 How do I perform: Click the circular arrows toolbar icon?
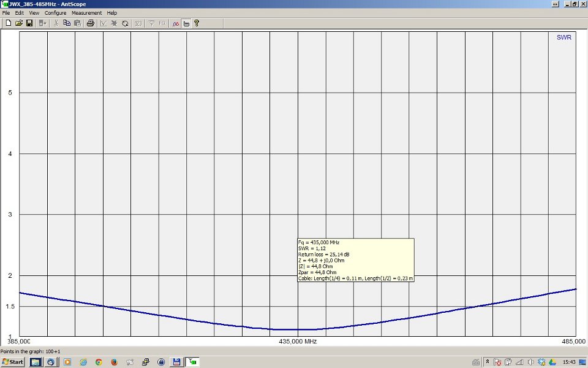click(x=125, y=23)
